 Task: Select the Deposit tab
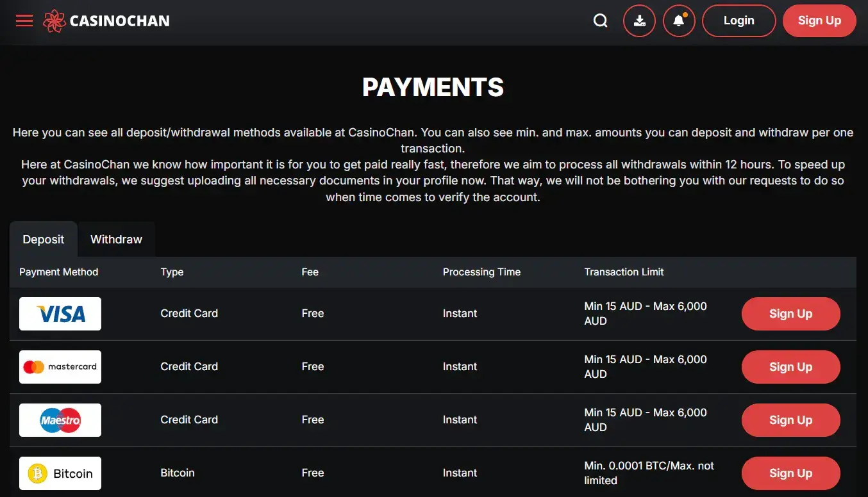[44, 240]
